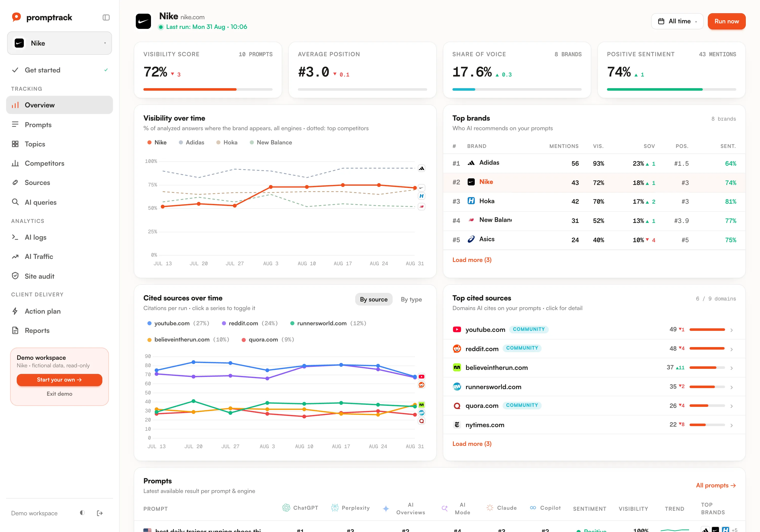The height and width of the screenshot is (532, 760).
Task: Open Overview in the sidebar
Action: pyautogui.click(x=60, y=105)
